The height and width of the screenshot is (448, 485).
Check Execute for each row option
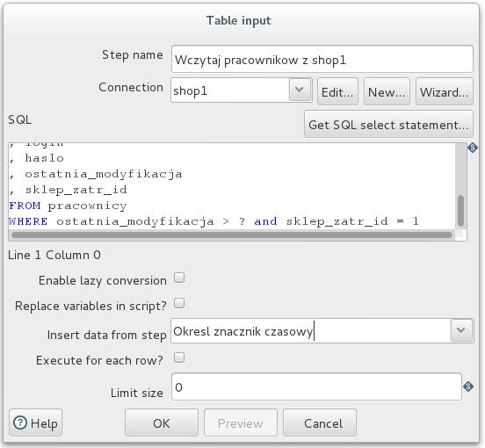pyautogui.click(x=179, y=358)
